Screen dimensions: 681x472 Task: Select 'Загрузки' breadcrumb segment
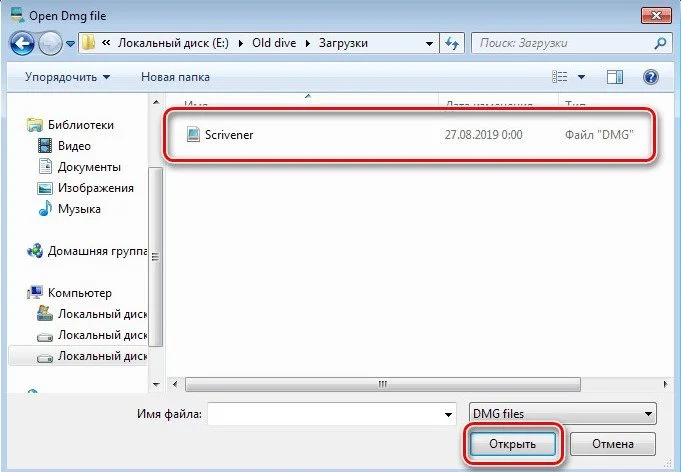click(343, 43)
